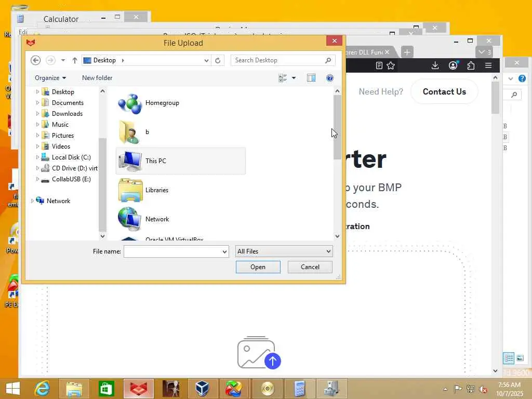
Task: Open the Organize menu
Action: tap(50, 78)
